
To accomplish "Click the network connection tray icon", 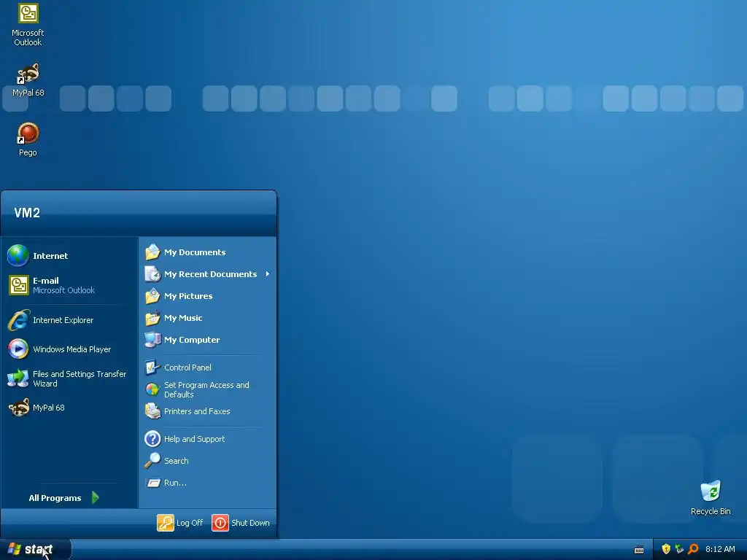I will (679, 549).
